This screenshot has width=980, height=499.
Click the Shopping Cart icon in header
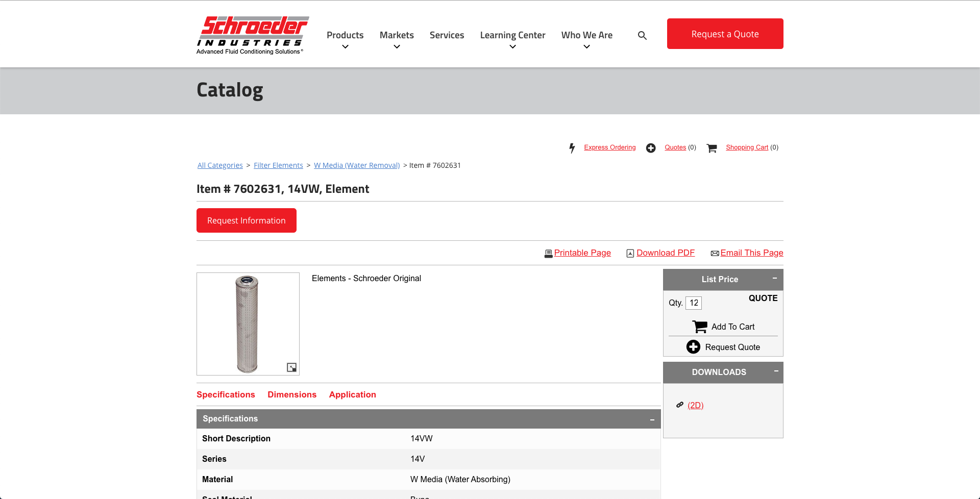click(712, 148)
